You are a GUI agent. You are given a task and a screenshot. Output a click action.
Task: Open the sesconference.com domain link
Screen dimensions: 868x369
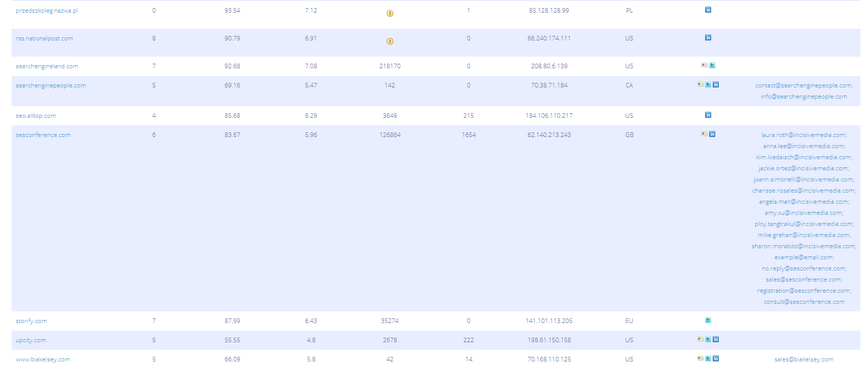point(43,135)
